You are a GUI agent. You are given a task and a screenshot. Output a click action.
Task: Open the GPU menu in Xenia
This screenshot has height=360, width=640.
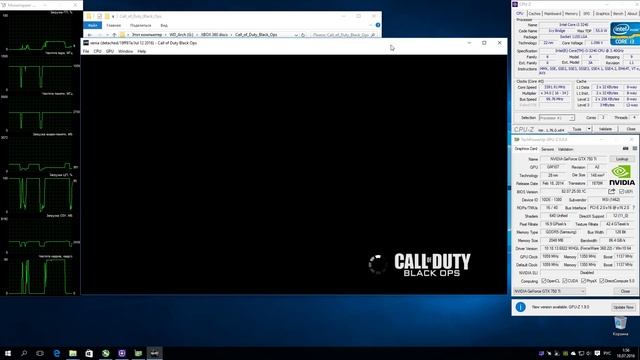pyautogui.click(x=109, y=51)
